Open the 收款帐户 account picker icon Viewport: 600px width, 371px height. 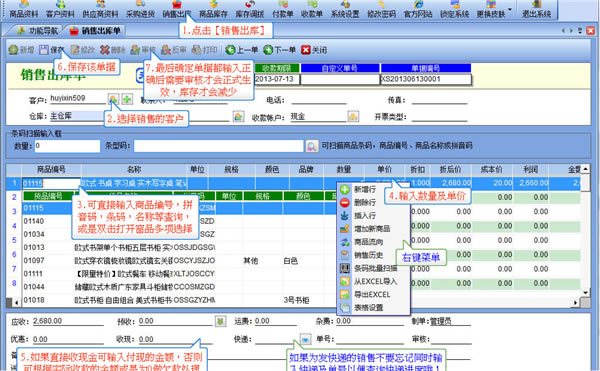click(353, 116)
